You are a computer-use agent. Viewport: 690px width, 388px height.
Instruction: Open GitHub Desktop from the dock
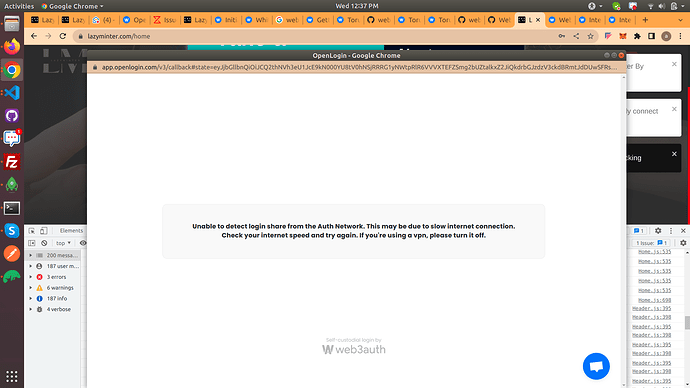(x=12, y=116)
